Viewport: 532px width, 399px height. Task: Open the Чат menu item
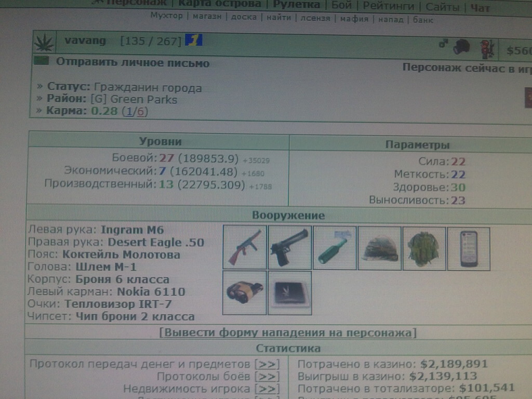click(480, 8)
